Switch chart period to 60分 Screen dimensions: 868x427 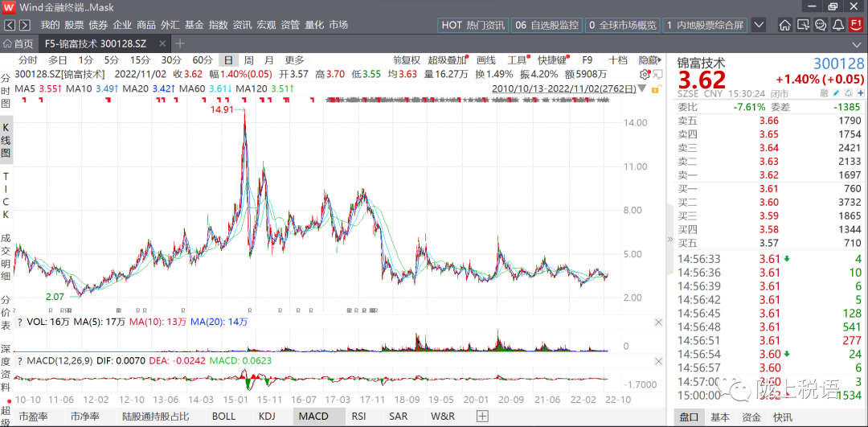203,60
